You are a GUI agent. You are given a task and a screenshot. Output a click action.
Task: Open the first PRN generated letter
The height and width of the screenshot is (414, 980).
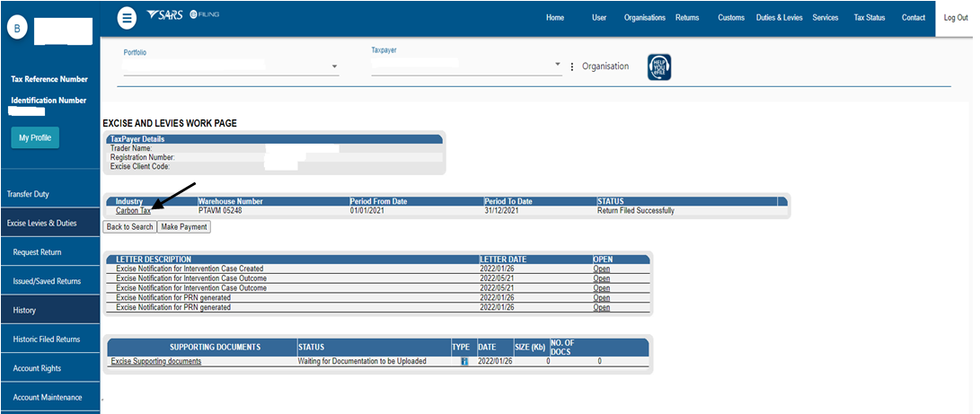601,298
